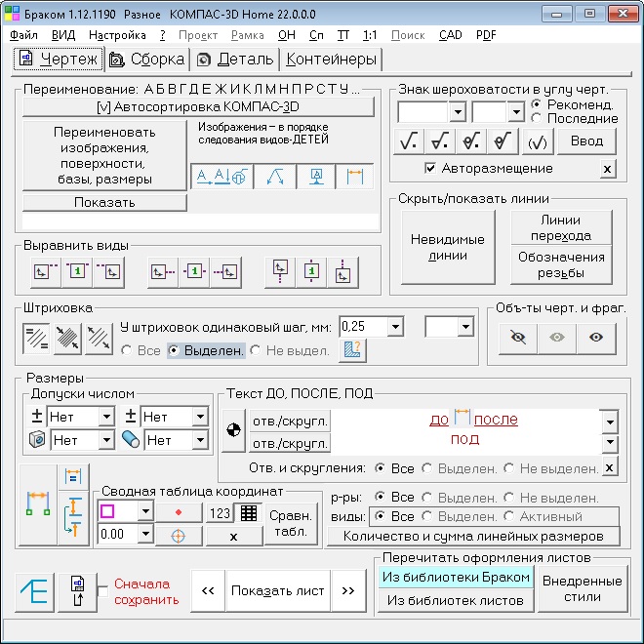This screenshot has width=644, height=644.
Task: Click red dot button in coordinate table
Action: (179, 512)
